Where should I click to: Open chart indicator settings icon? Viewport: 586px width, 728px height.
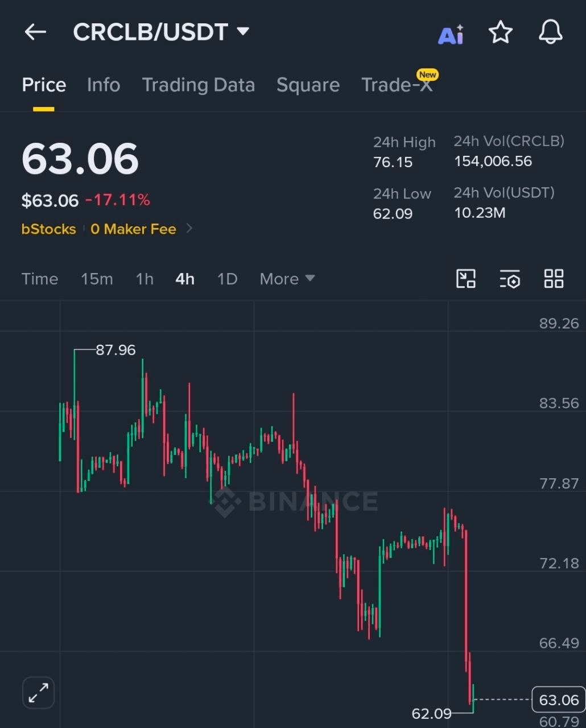[x=510, y=279]
